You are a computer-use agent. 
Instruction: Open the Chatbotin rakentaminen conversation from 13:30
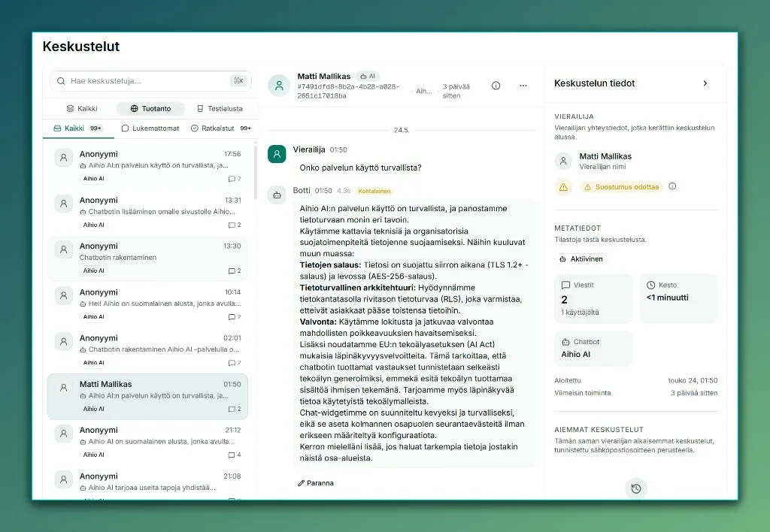(148, 258)
